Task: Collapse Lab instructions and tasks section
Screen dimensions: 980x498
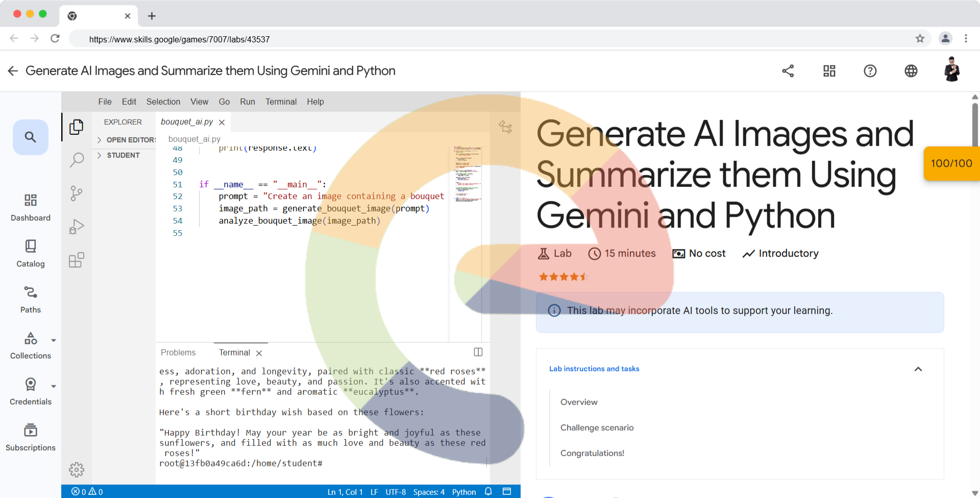Action: coord(918,369)
